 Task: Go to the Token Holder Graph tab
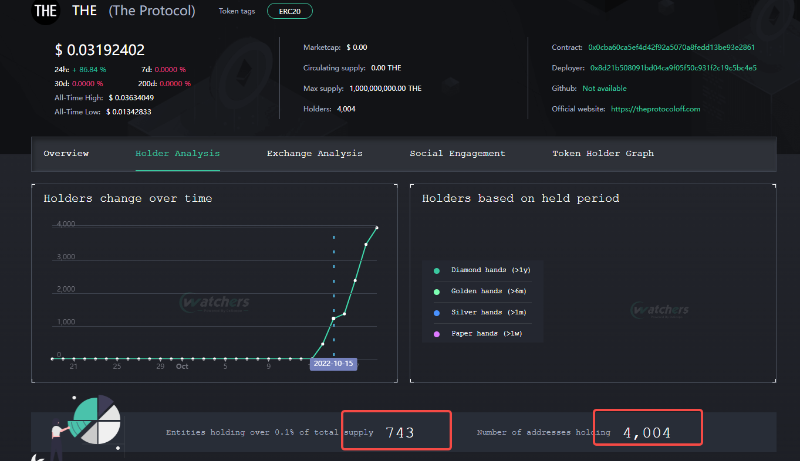[x=603, y=153]
